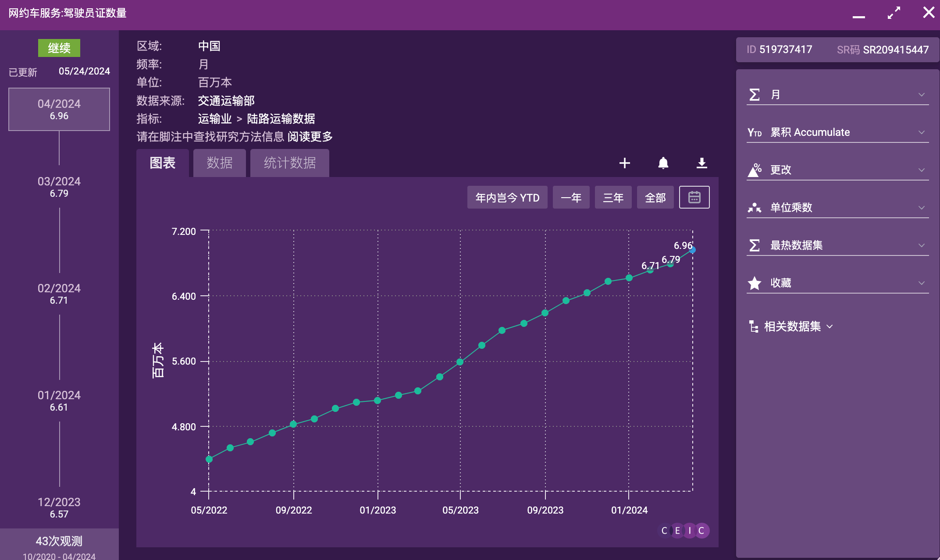This screenshot has height=560, width=940.
Task: Click the 相关数据集 tree icon
Action: (753, 326)
